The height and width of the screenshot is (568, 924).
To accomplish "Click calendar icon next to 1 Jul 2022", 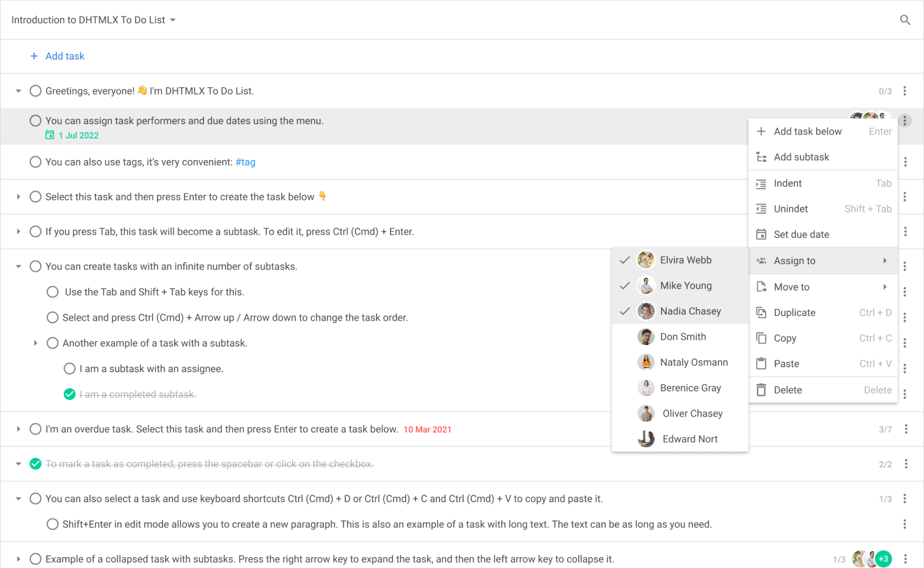I will click(50, 135).
